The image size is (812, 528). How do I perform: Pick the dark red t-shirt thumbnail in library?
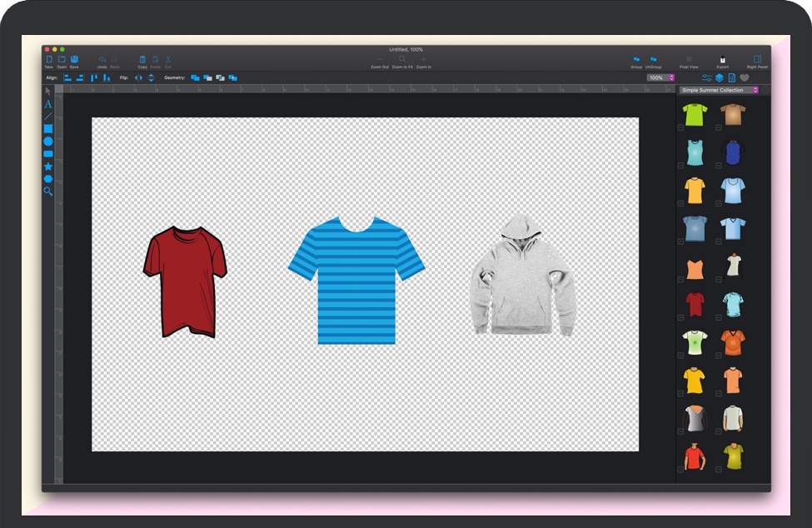pyautogui.click(x=695, y=304)
